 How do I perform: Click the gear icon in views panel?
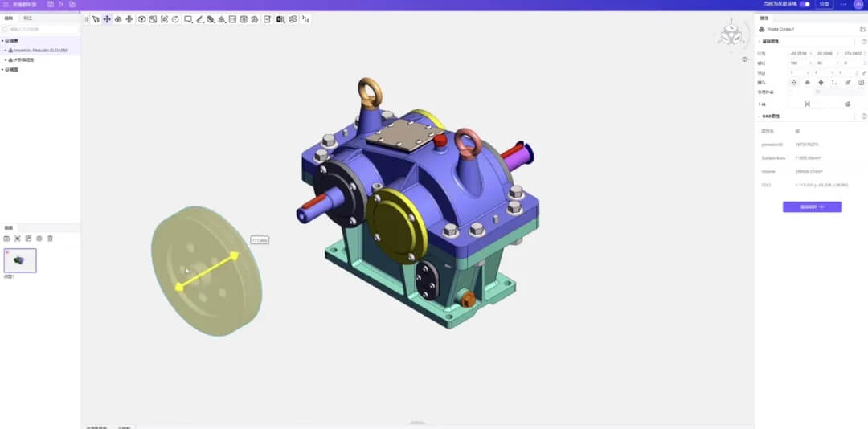point(39,239)
